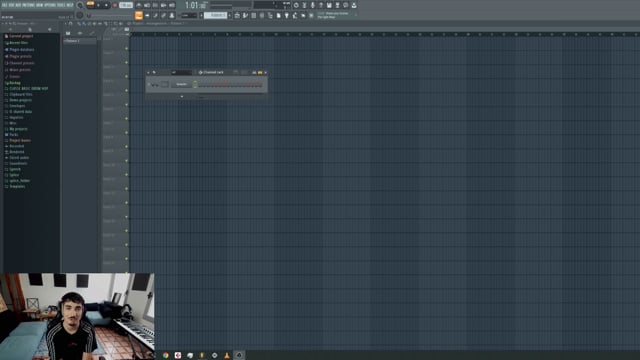Adjust the Channel rack swing slider
The image size is (640, 360).
click(x=244, y=72)
